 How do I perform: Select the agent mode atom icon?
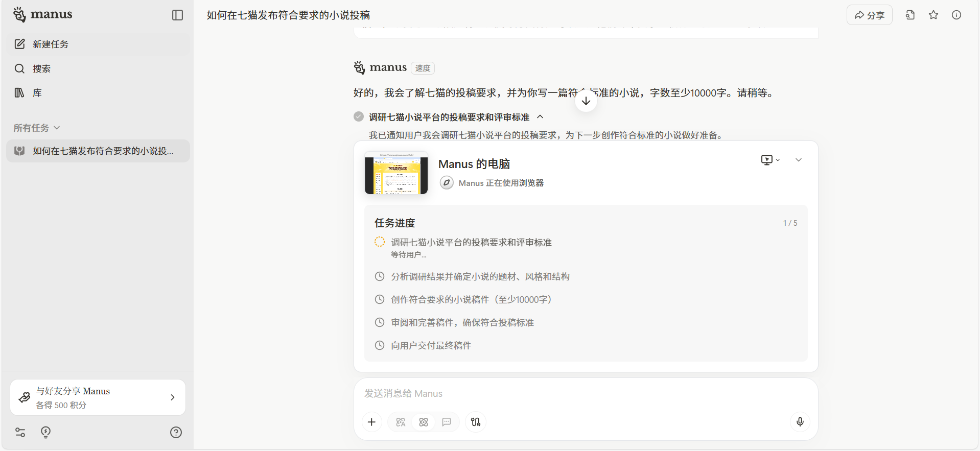point(424,422)
